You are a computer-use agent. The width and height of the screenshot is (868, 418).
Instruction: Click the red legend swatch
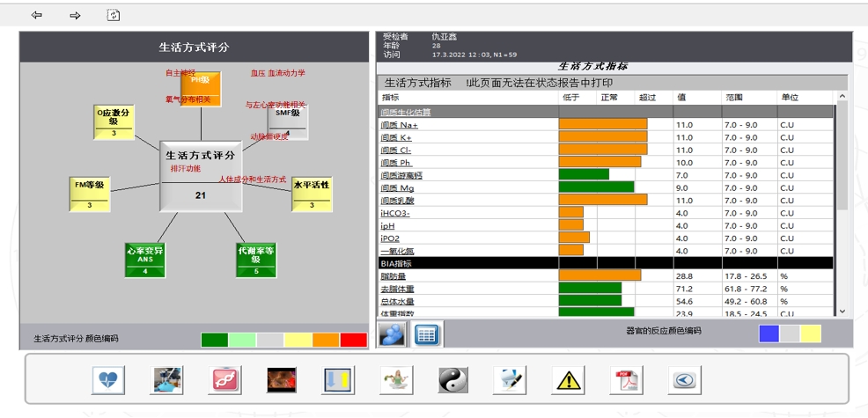(x=354, y=340)
